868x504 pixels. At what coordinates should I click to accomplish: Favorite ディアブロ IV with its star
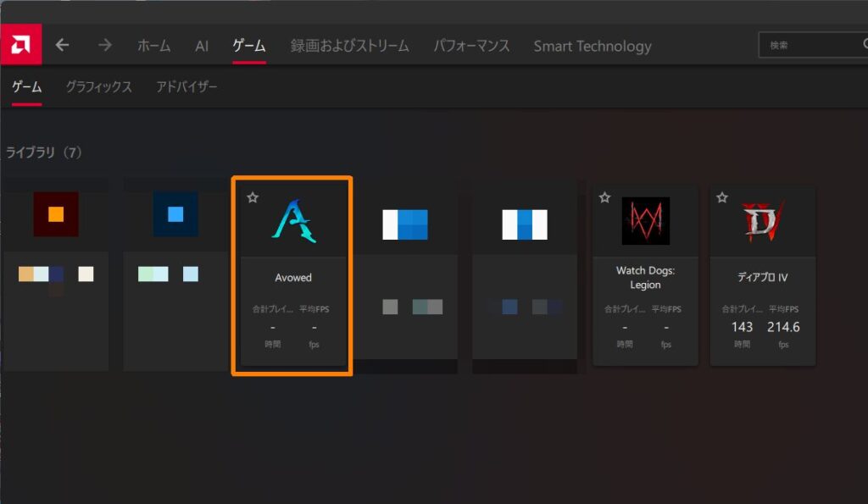coord(722,197)
